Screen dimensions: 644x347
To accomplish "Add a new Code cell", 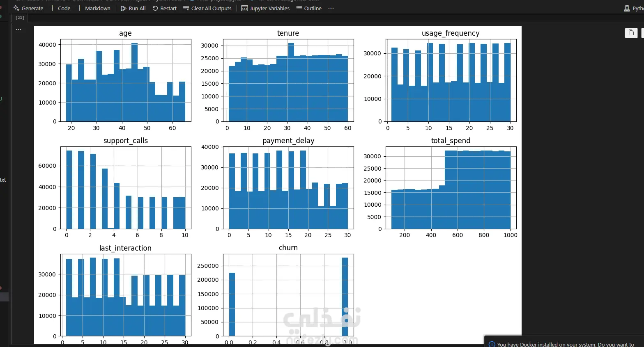I will coord(60,8).
